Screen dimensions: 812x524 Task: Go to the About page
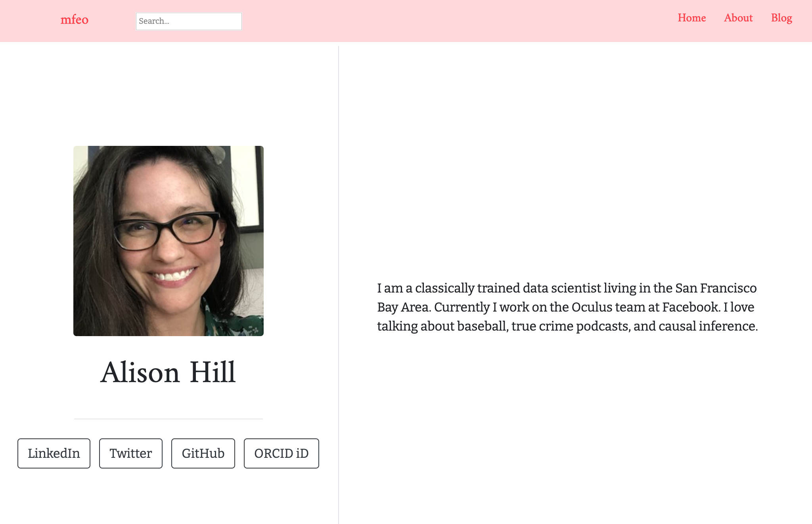(x=738, y=18)
